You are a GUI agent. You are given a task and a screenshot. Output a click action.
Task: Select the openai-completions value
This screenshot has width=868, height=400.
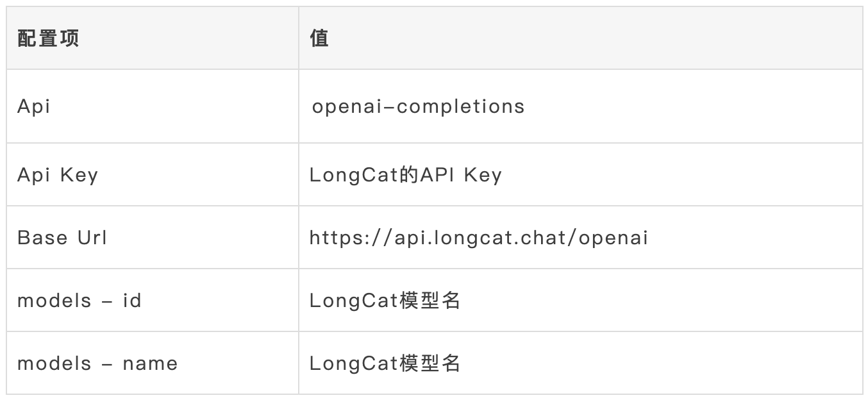point(418,106)
